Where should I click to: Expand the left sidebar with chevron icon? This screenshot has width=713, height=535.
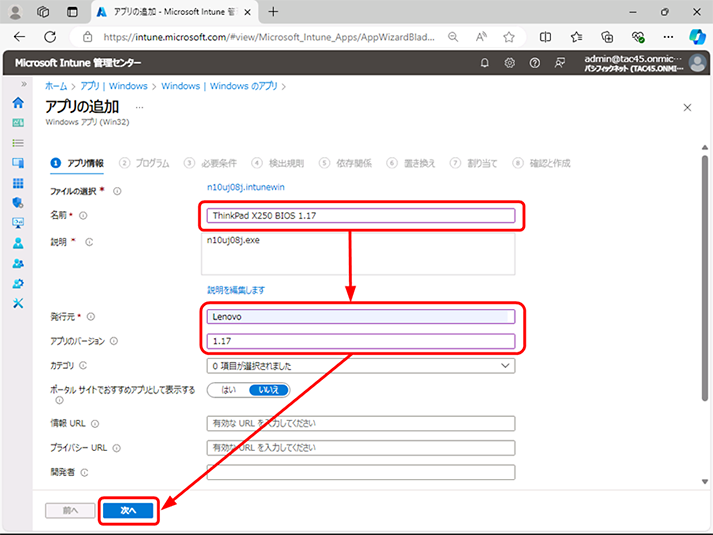tap(24, 84)
